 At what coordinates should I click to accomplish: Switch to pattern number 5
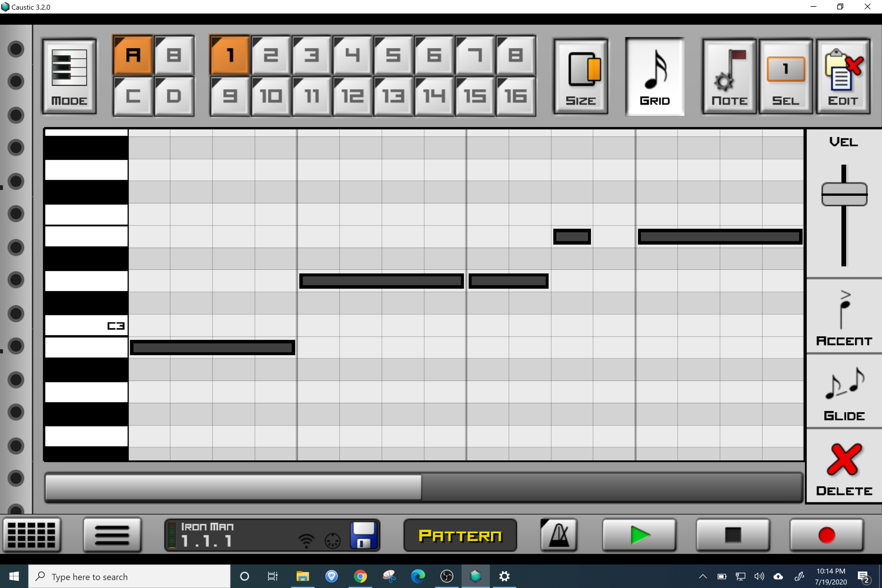coord(393,55)
